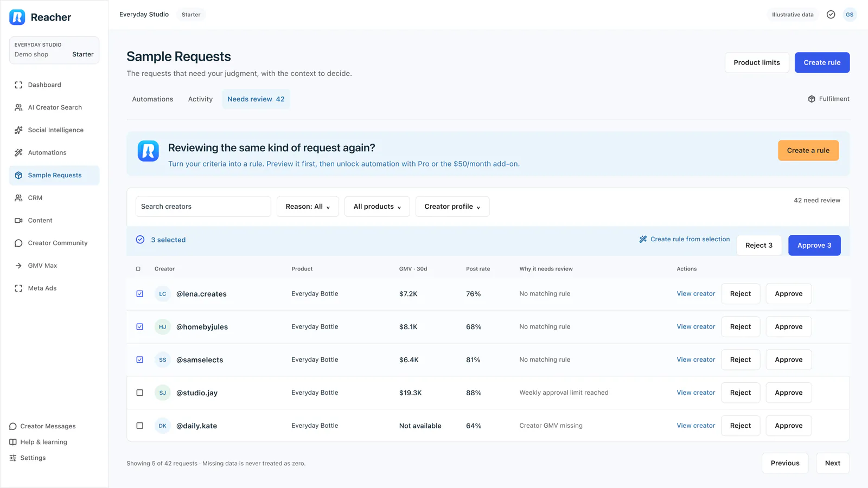Toggle the select-all header checkbox
This screenshot has height=488, width=868.
tap(138, 269)
